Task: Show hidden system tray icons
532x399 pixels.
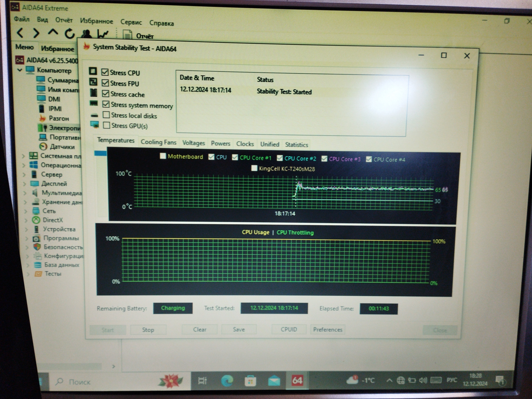Action: click(389, 380)
